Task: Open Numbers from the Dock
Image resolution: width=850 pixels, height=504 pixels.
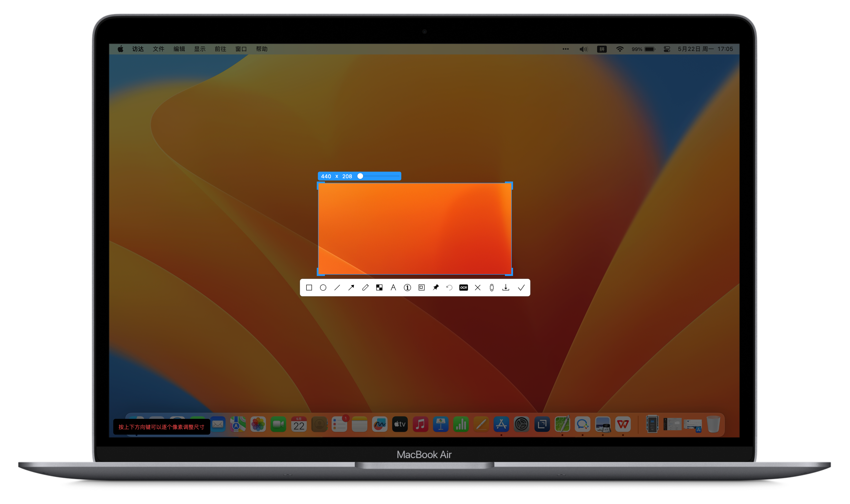Action: coord(461,424)
